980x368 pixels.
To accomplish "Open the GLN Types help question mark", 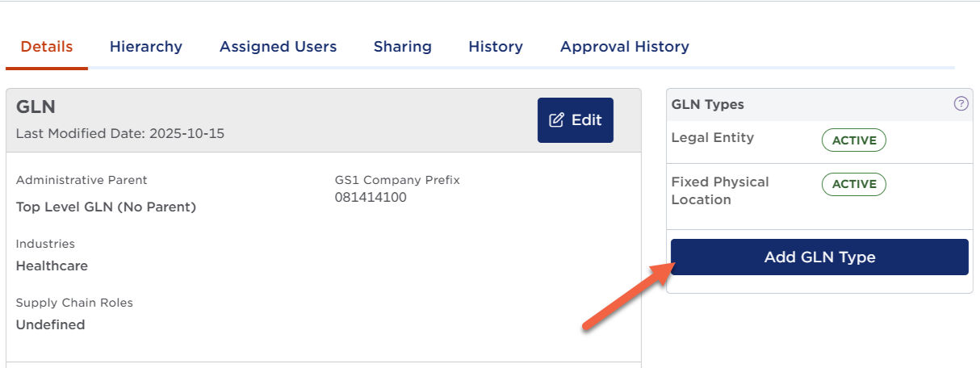I will (961, 103).
